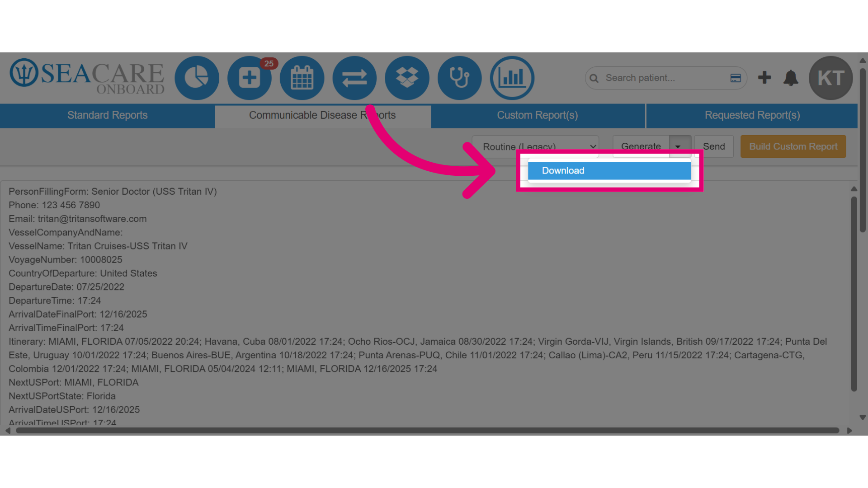Open the Routine (Legacy) report dropdown
This screenshot has width=868, height=488.
pos(535,146)
